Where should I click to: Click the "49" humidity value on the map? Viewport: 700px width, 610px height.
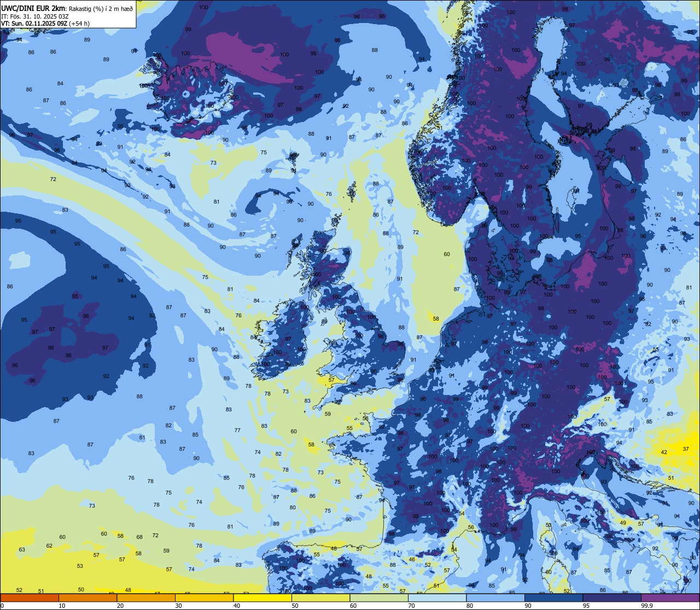[x=623, y=522]
